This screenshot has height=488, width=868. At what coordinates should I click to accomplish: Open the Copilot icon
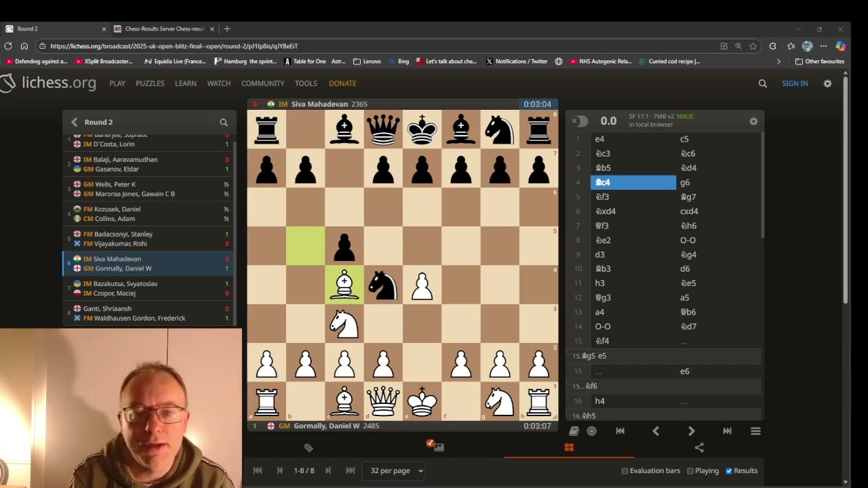(x=841, y=46)
